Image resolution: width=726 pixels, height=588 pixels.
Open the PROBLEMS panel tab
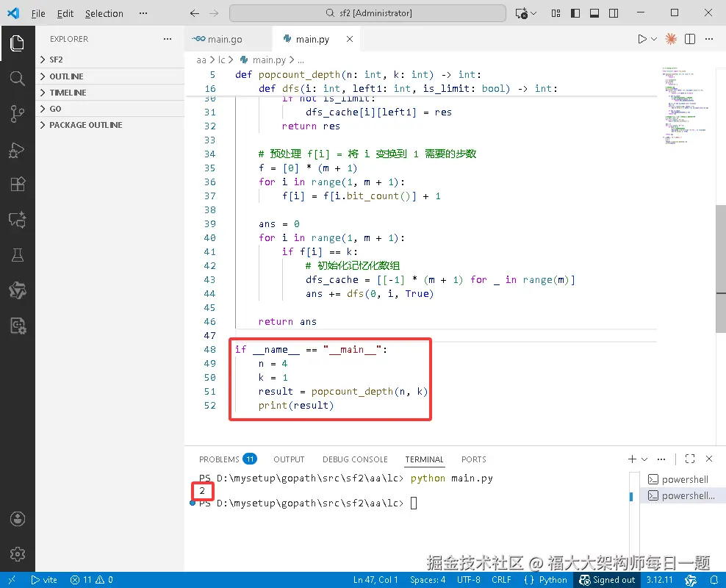[227, 459]
